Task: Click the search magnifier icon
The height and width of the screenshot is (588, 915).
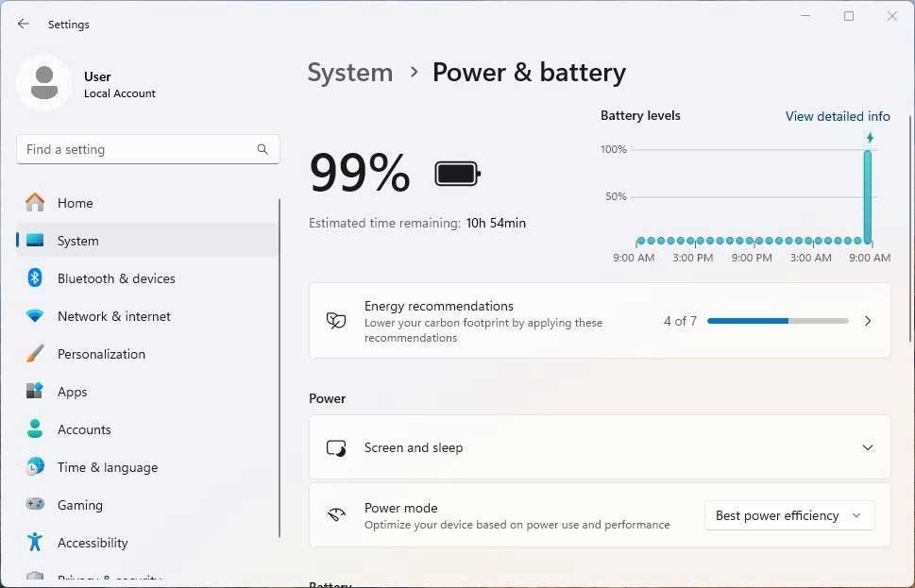Action: pyautogui.click(x=263, y=149)
